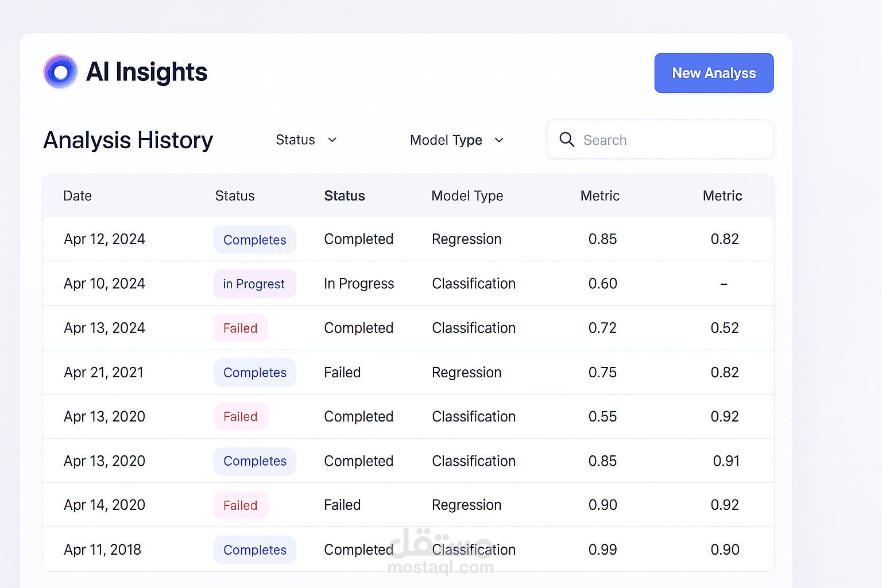
Task: Click the bold Status column header
Action: (345, 196)
